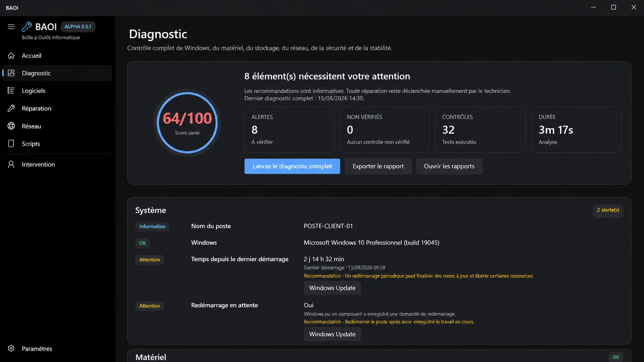The image size is (644, 362).
Task: Click the OK badge beside Windows
Action: [x=143, y=243]
